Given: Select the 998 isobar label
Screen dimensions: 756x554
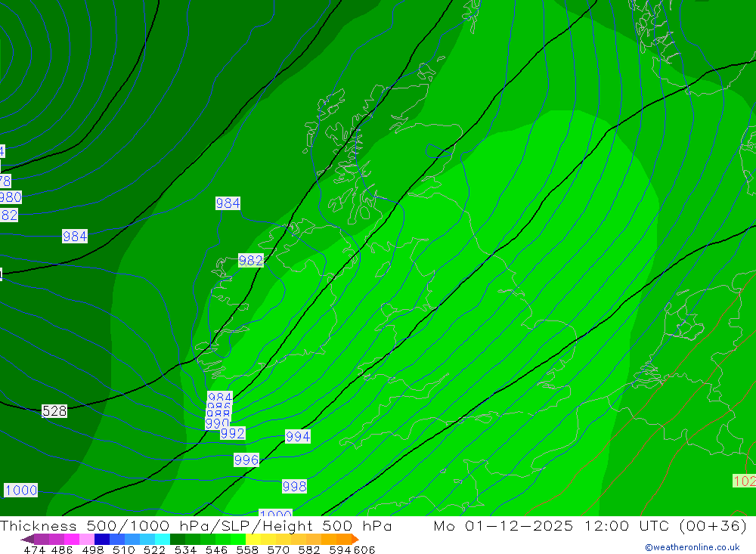Looking at the screenshot, I should pos(294,486).
